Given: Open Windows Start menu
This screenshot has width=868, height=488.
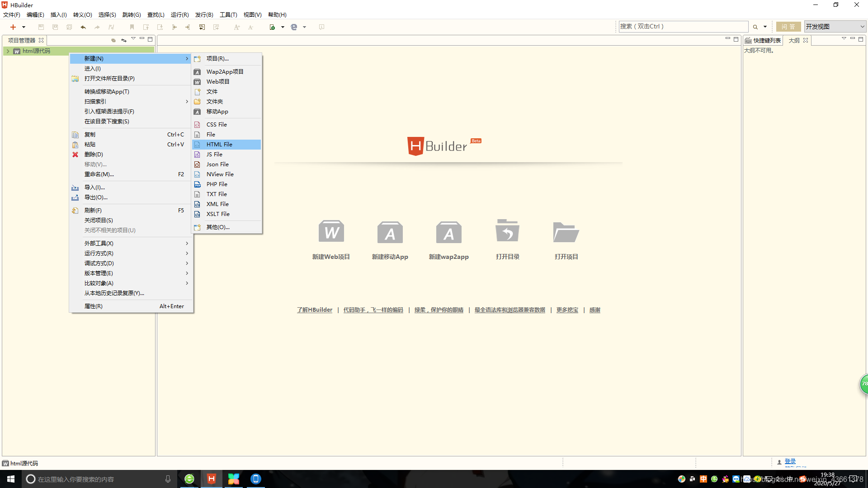Looking at the screenshot, I should (x=11, y=479).
